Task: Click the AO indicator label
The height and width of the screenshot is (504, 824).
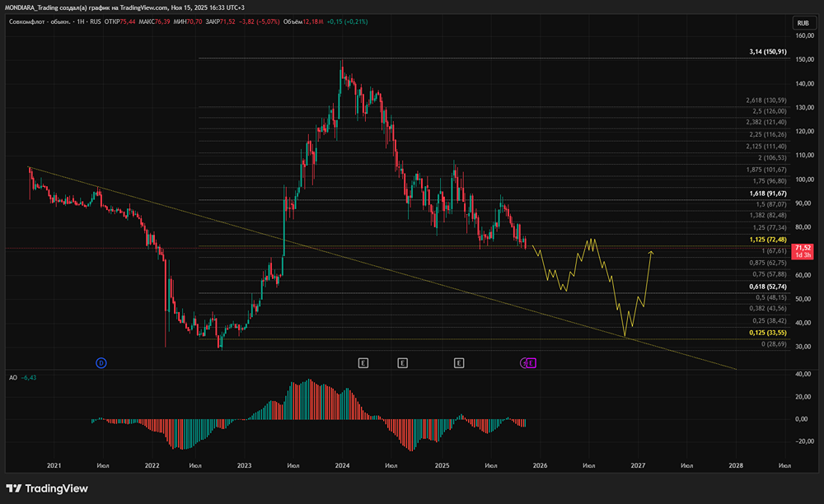Action: coord(14,377)
